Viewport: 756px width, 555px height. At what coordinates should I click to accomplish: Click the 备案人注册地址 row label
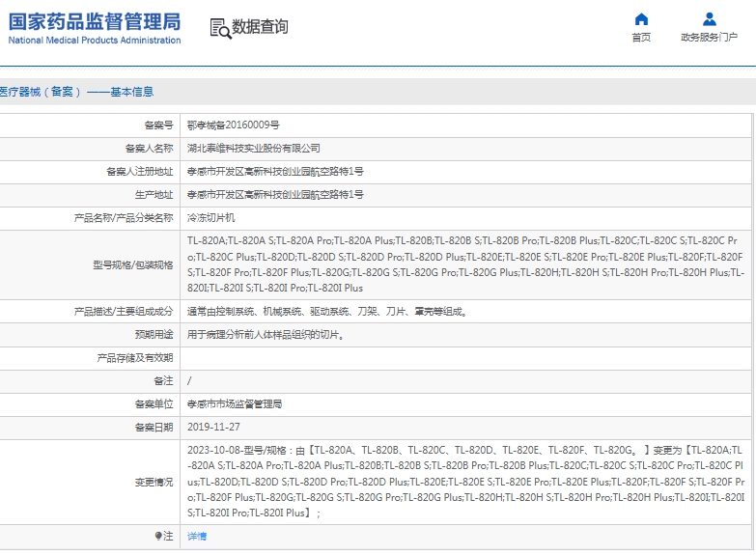(139, 172)
